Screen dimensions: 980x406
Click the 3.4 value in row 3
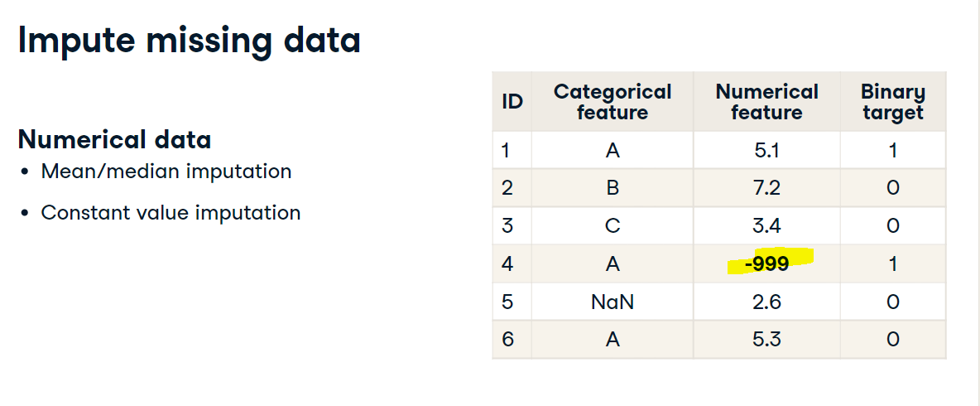coord(767,226)
